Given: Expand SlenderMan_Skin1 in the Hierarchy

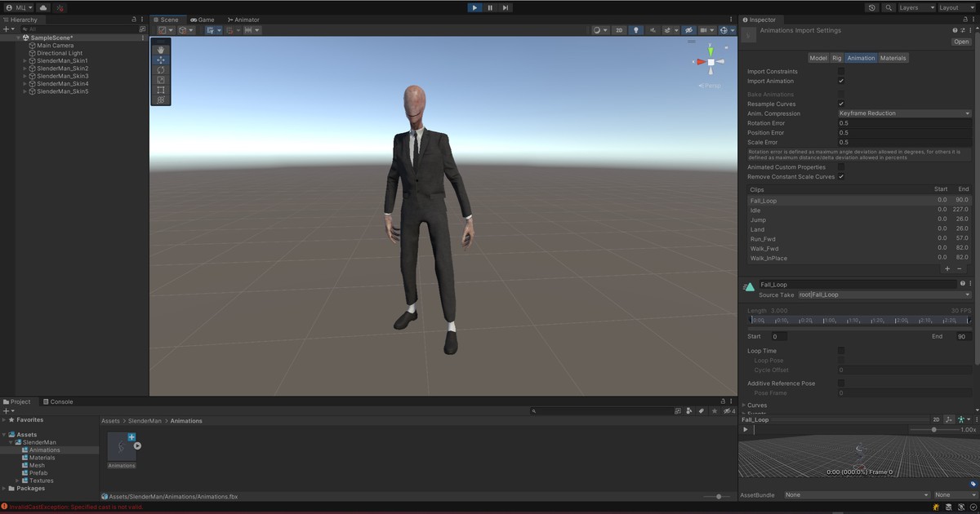Looking at the screenshot, I should point(24,60).
